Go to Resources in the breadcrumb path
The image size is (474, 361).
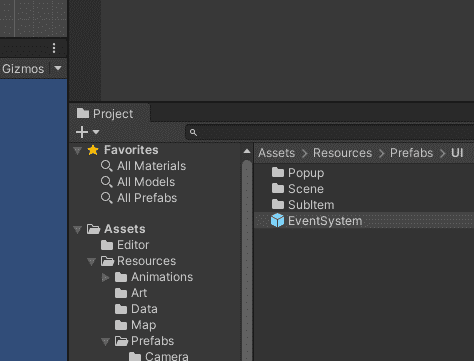point(342,153)
